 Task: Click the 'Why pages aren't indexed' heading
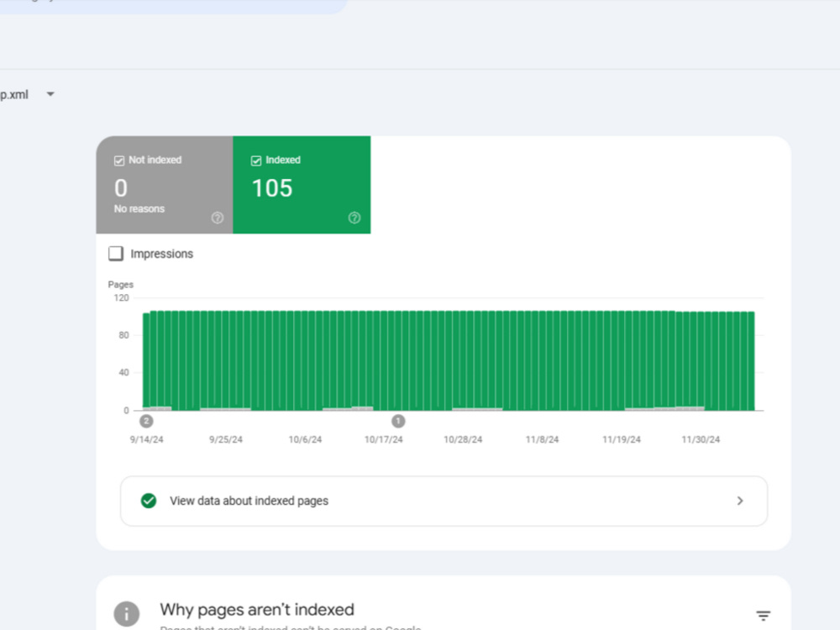coord(257,610)
